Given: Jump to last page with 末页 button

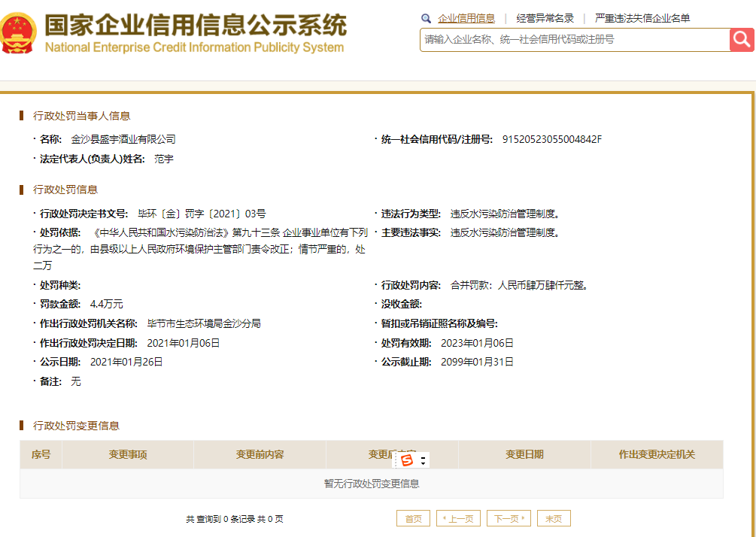Looking at the screenshot, I should 554,519.
